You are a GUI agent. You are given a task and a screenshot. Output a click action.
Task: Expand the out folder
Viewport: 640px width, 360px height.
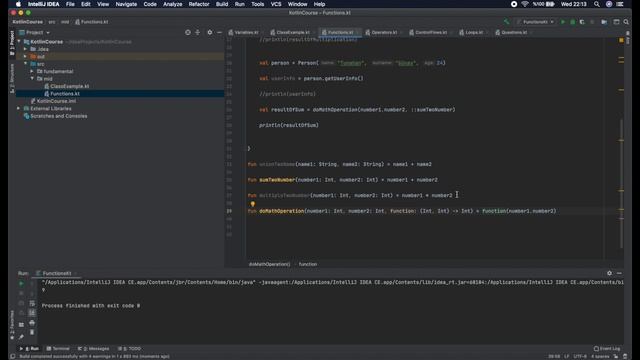tap(25, 56)
